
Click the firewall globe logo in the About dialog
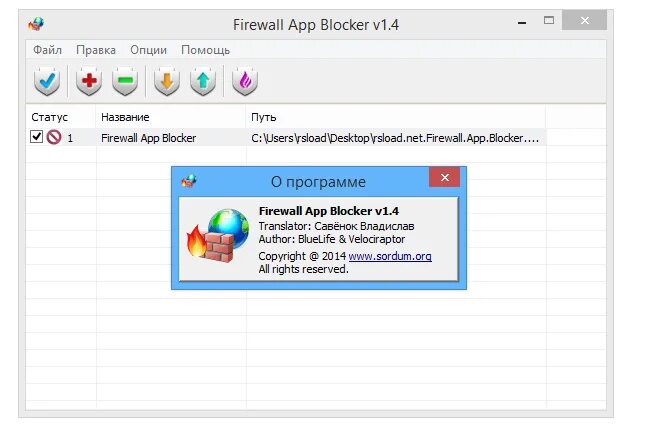[x=217, y=236]
